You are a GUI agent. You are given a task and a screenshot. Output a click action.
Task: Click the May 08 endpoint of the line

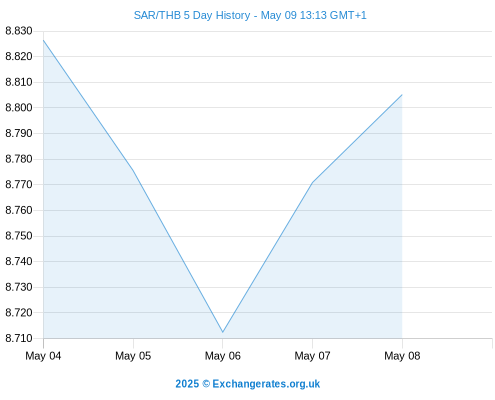402,95
